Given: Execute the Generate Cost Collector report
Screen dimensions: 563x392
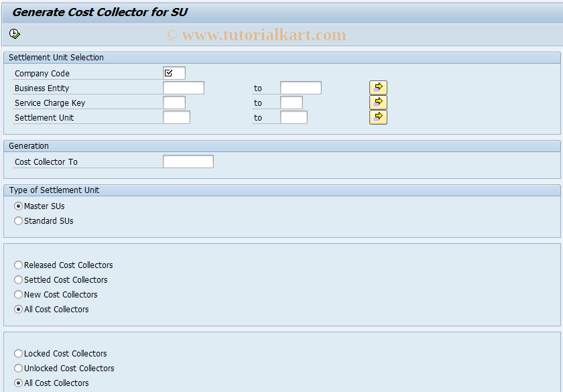Looking at the screenshot, I should [14, 34].
